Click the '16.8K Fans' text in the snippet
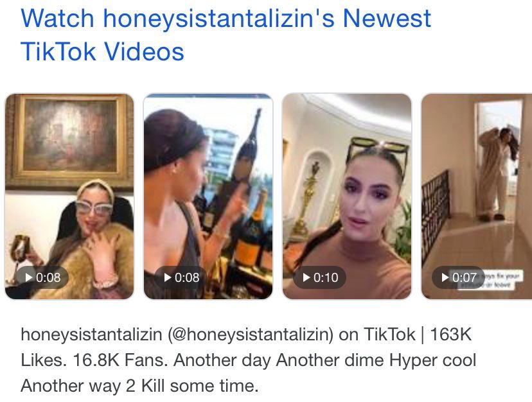This screenshot has width=532, height=402. pos(120,360)
